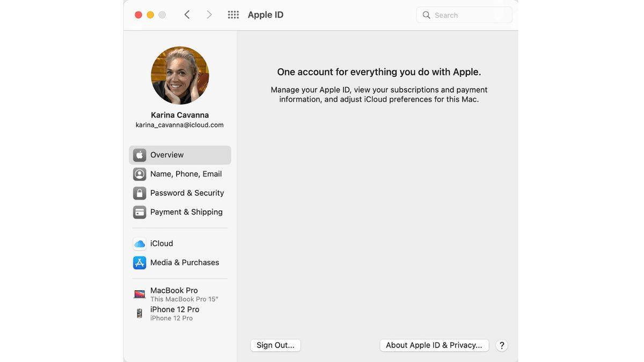This screenshot has height=362, width=644.
Task: Click the grid icon to show all preferences
Action: (x=233, y=14)
